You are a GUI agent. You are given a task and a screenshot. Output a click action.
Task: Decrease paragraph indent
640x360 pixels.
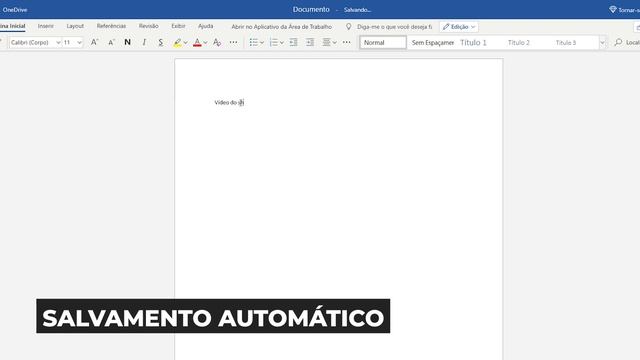click(293, 42)
